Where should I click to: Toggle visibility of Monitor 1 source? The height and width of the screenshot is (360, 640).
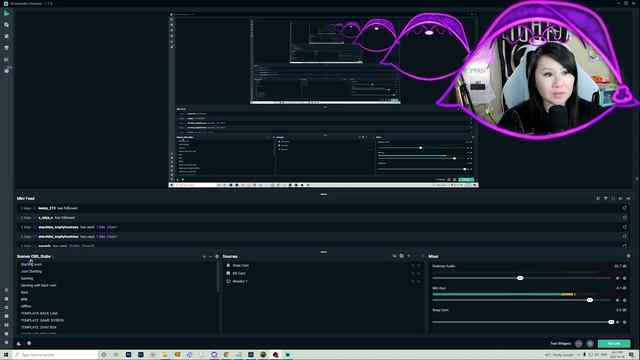[418, 281]
